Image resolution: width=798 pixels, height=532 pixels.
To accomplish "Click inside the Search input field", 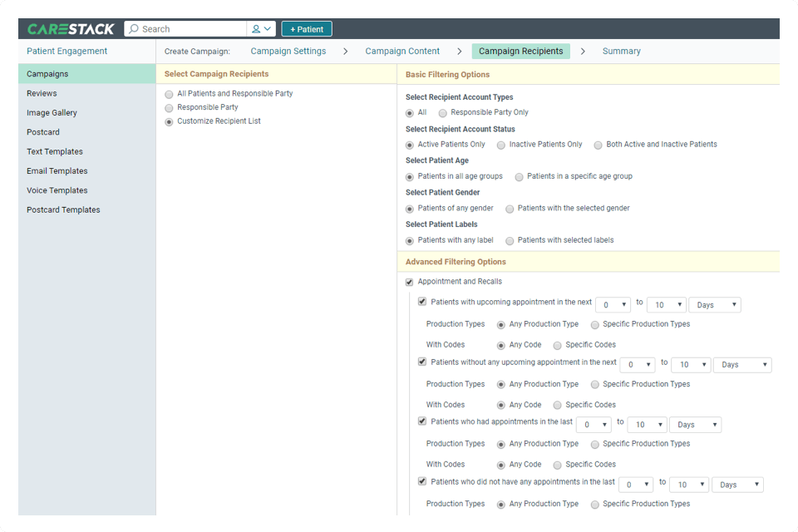I will click(191, 28).
